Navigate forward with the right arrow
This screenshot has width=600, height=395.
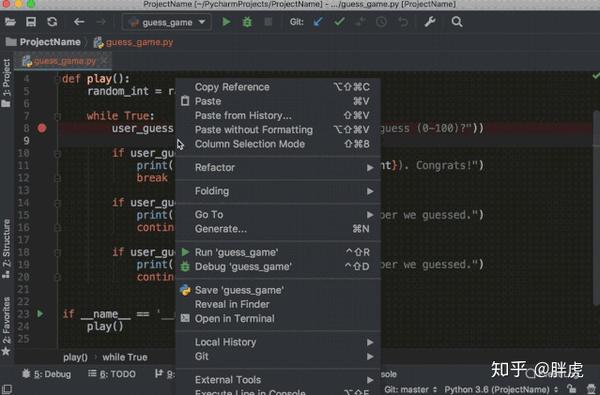tap(101, 22)
